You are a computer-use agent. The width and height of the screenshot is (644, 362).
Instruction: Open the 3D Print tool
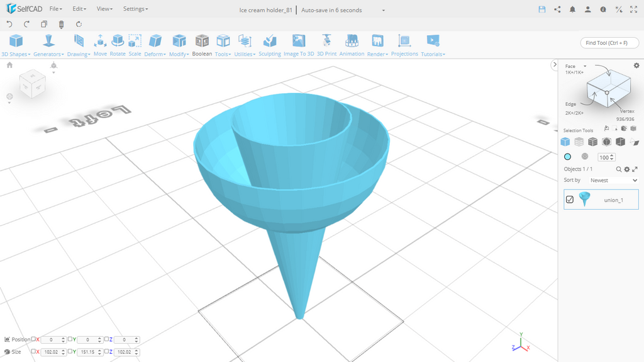(326, 46)
